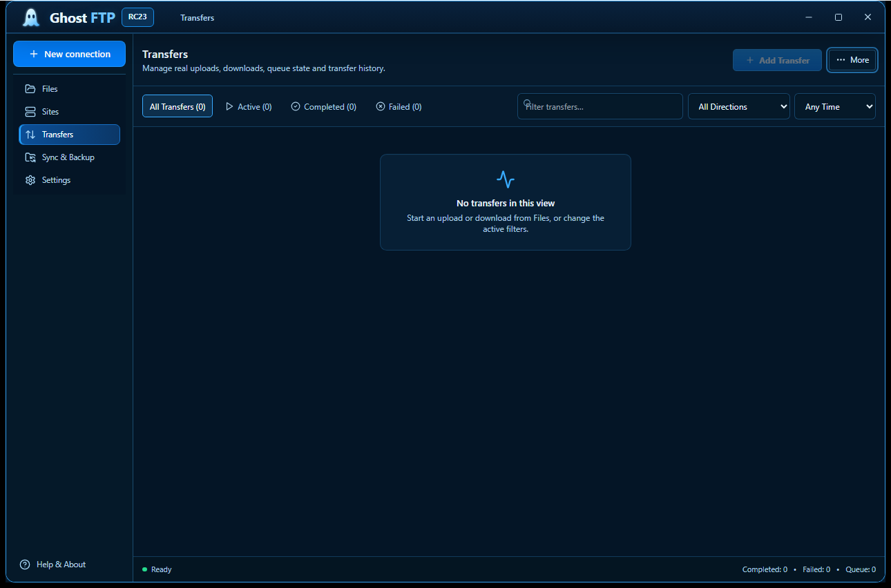
Task: Click the Help & About question mark icon
Action: 25,565
